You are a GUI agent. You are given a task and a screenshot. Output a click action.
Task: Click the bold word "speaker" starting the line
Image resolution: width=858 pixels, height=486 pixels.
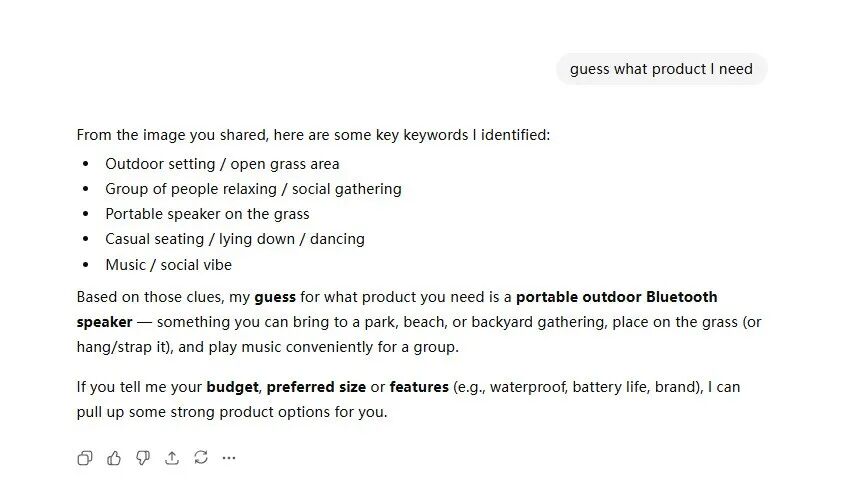(104, 322)
